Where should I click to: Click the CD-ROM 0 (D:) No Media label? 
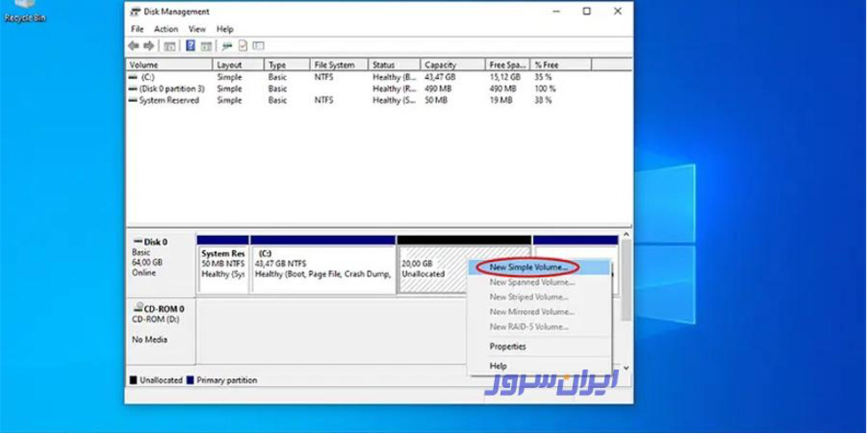(x=161, y=332)
